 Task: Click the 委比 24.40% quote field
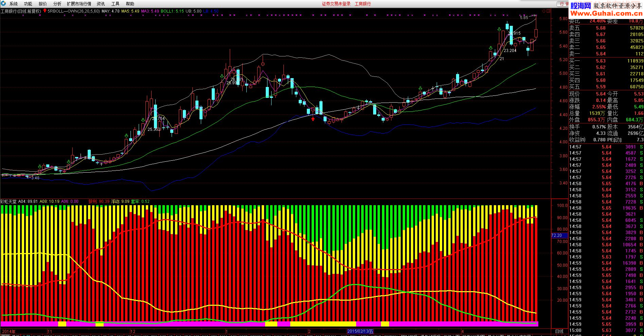(x=588, y=21)
